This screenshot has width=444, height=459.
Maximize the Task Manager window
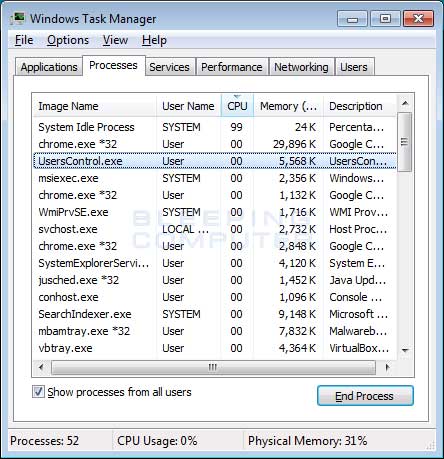(385, 19)
